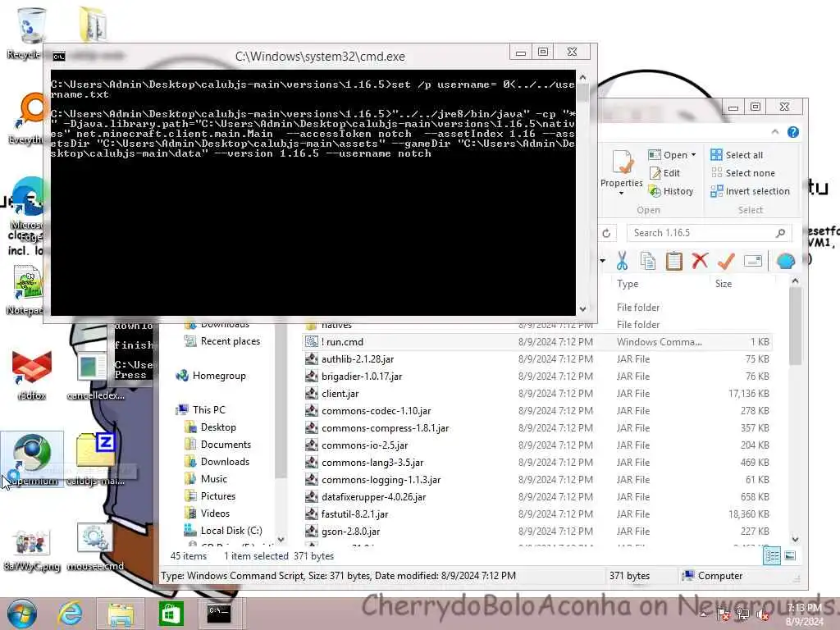Viewport: 840px width, 630px height.
Task: Sort files by the Type column header
Action: click(628, 284)
